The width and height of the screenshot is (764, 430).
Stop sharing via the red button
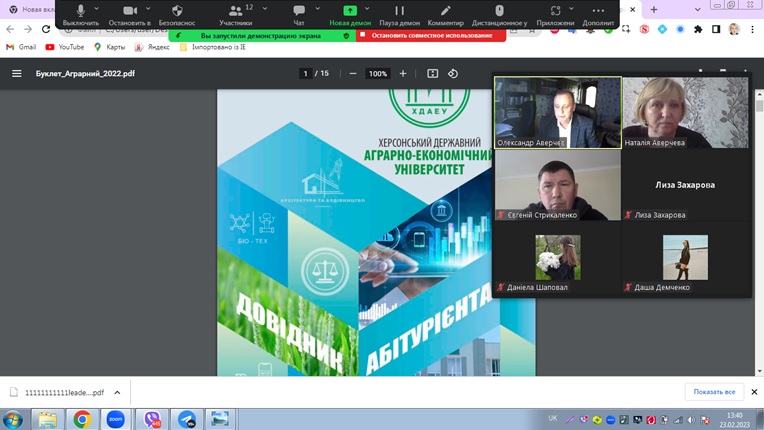431,36
